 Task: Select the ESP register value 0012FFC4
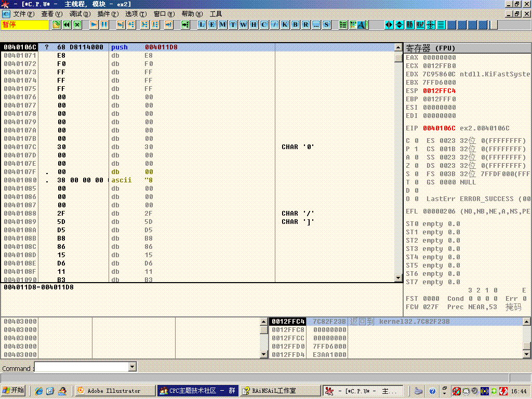pyautogui.click(x=440, y=91)
